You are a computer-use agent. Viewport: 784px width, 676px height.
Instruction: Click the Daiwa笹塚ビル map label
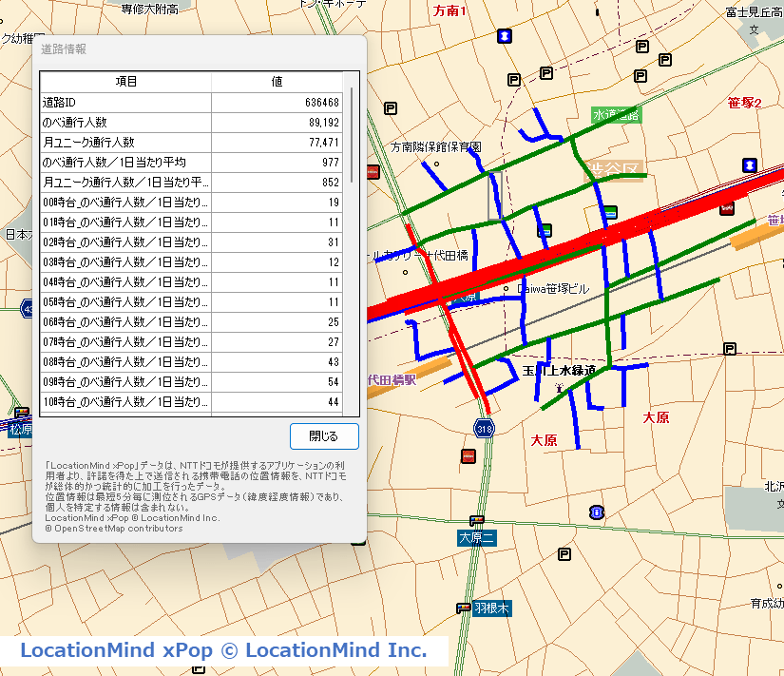click(x=555, y=288)
